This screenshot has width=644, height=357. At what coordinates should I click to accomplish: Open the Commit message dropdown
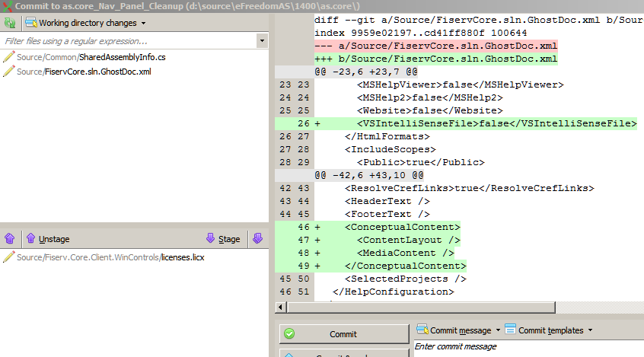coord(498,330)
